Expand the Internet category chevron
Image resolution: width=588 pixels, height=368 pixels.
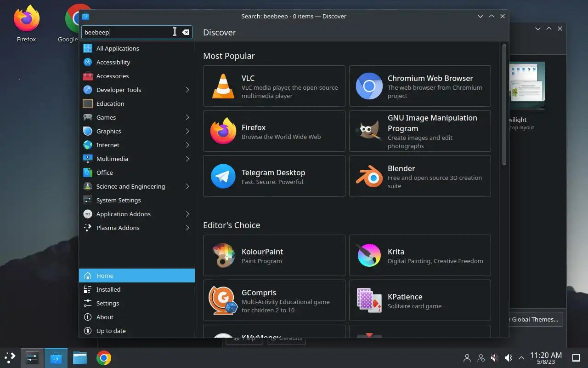(x=187, y=145)
